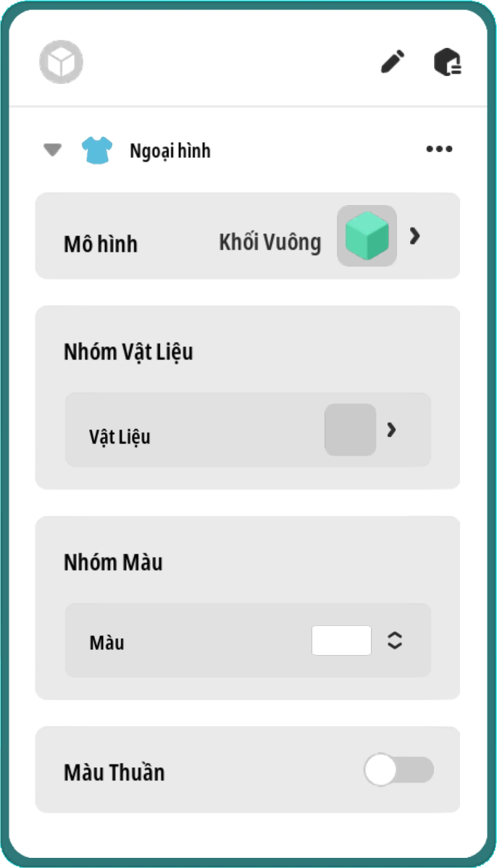Click the green cube model thumbnail
The image size is (497, 868).
click(367, 236)
